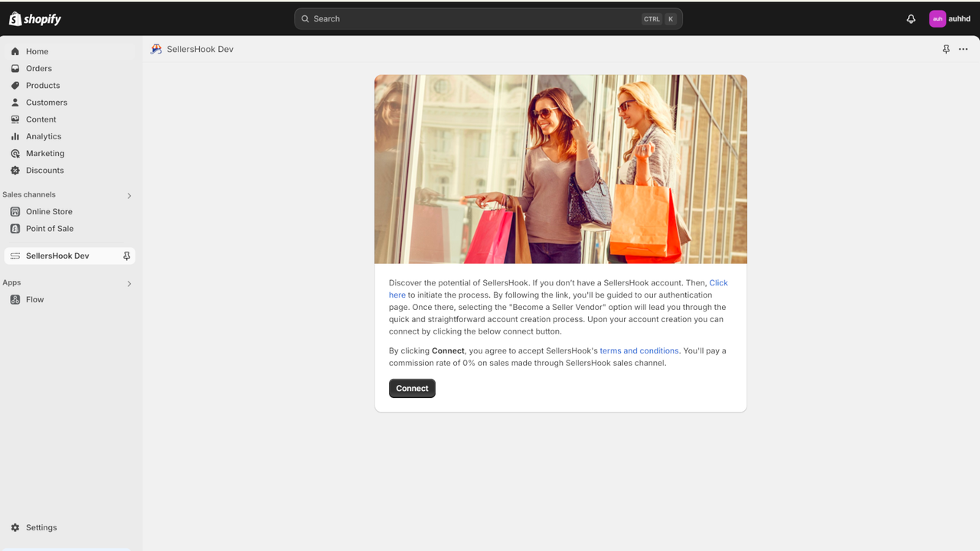Click the Marketing target icon
Image resolution: width=980 pixels, height=551 pixels.
(x=15, y=153)
